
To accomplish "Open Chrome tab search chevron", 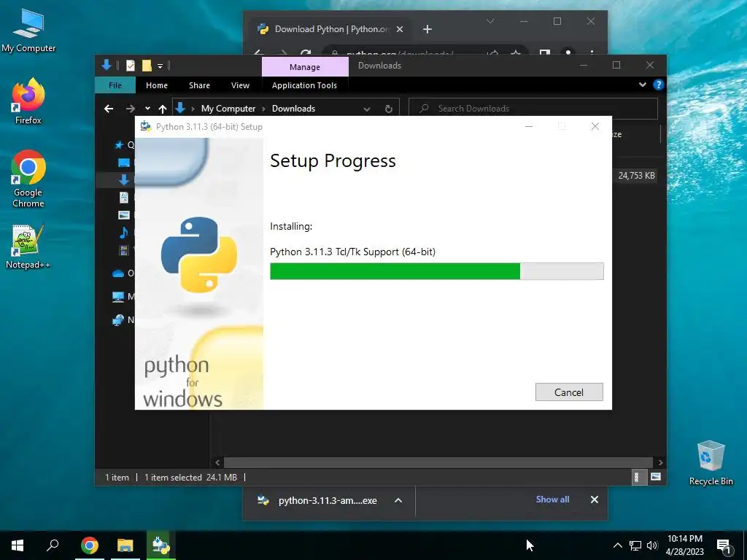I will point(489,21).
